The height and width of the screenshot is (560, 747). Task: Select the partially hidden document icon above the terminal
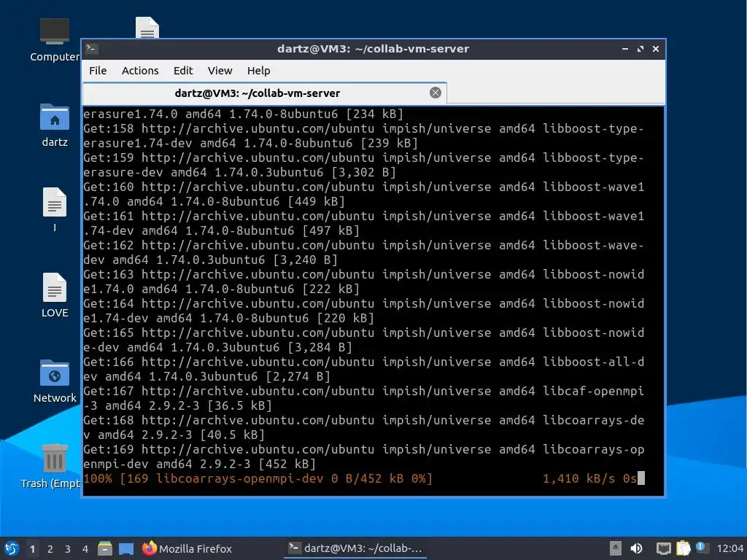coord(147,27)
